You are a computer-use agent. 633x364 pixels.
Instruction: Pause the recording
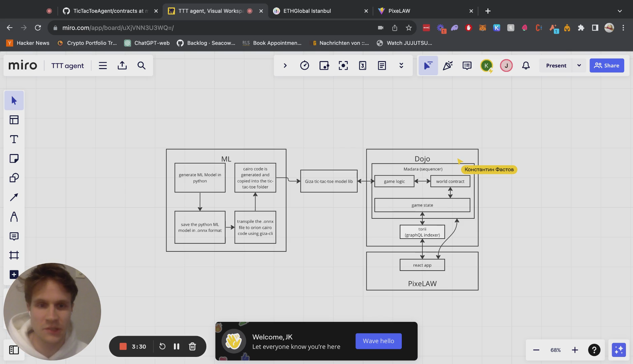(177, 346)
